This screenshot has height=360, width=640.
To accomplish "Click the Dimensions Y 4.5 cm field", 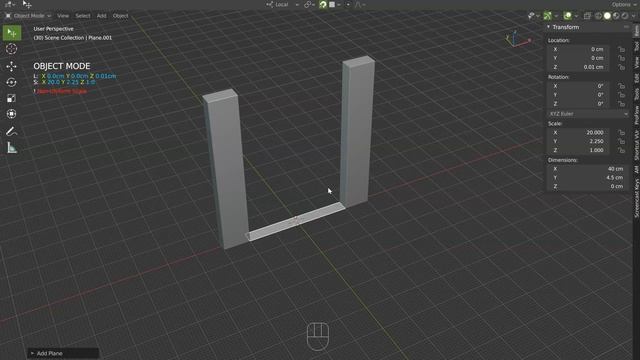I will point(588,178).
